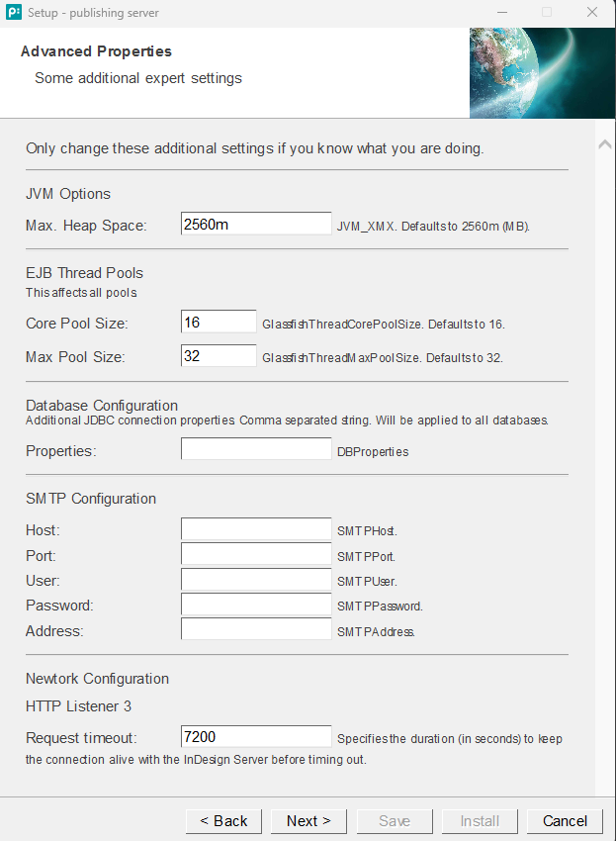The width and height of the screenshot is (616, 841).
Task: Select the SMTP User field
Action: pos(256,580)
